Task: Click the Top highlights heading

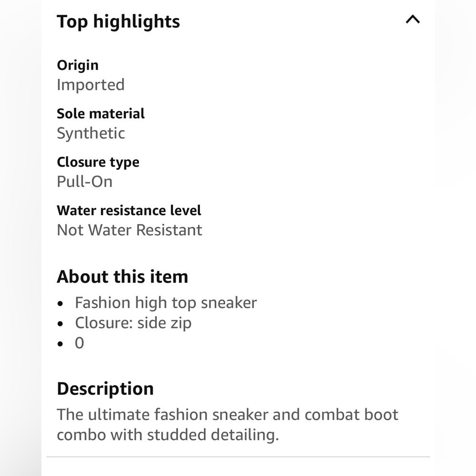Action: click(x=119, y=21)
